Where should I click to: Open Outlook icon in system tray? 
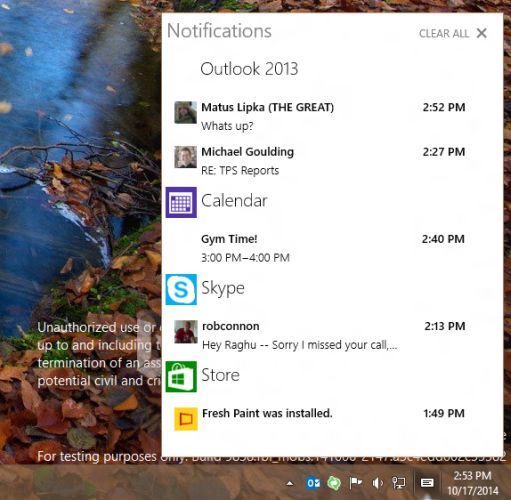coord(313,483)
